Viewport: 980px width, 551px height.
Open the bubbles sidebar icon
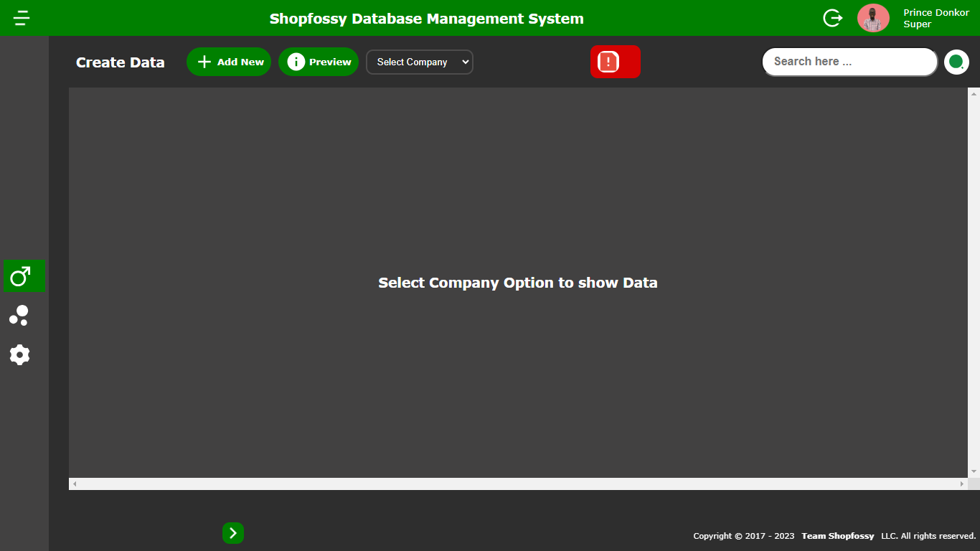coord(19,316)
